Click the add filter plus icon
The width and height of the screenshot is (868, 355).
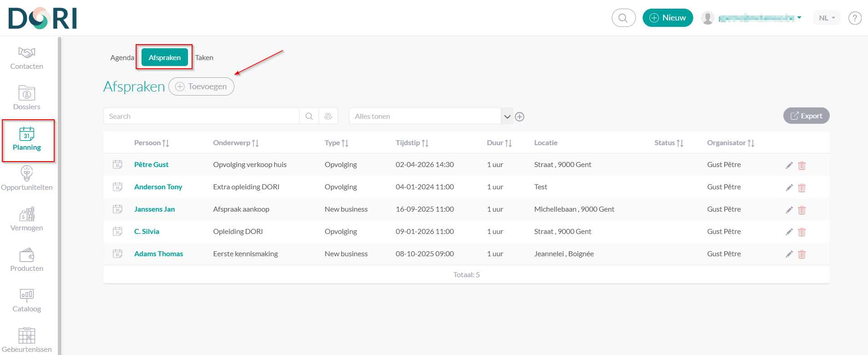pos(519,117)
